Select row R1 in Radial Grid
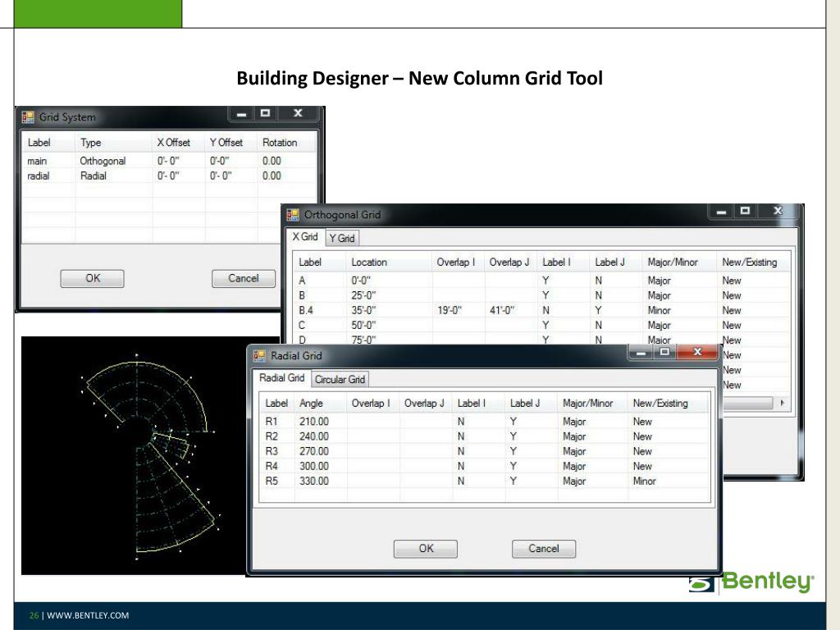The height and width of the screenshot is (630, 840). [x=485, y=422]
